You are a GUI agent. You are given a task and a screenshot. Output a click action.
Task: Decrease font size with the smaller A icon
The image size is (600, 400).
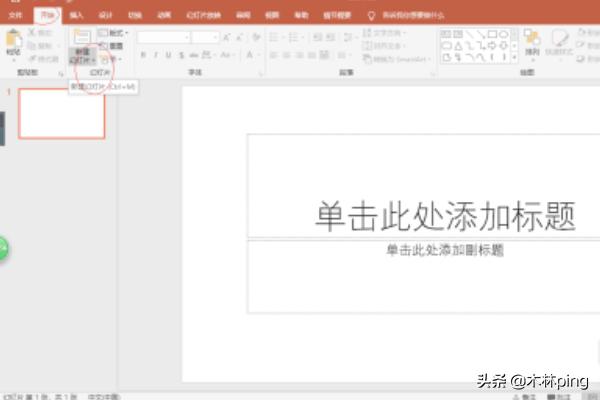(x=240, y=37)
